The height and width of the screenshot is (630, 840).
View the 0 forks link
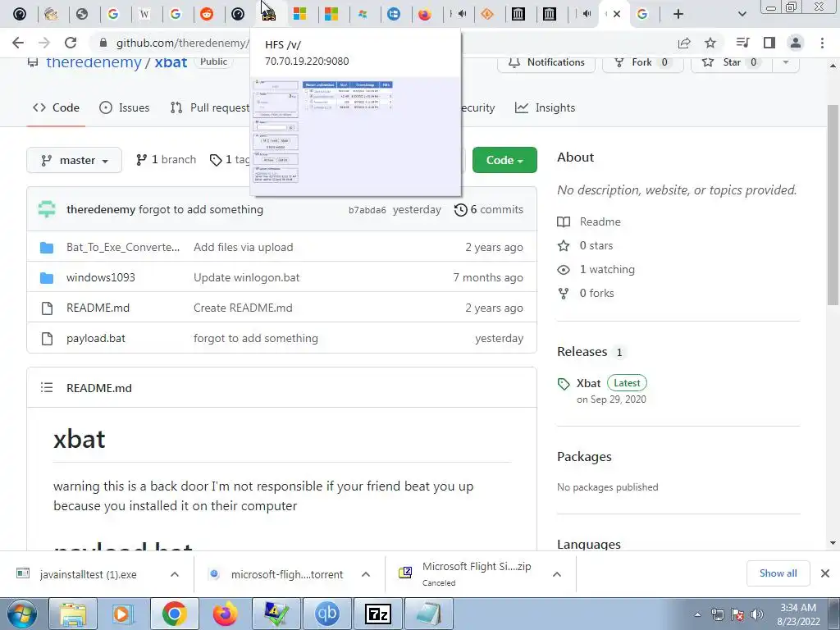click(x=597, y=293)
